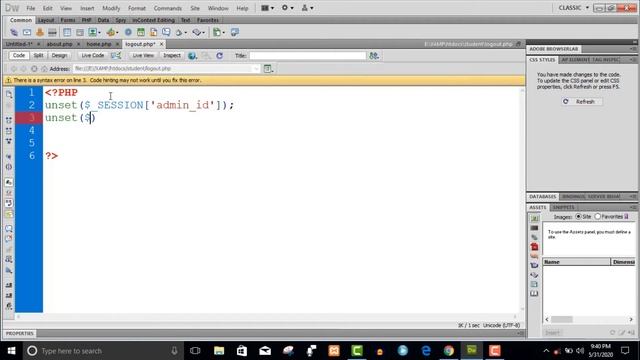The image size is (640, 360).
Task: Click the Home icon beside the Address label
Action: coord(44,69)
